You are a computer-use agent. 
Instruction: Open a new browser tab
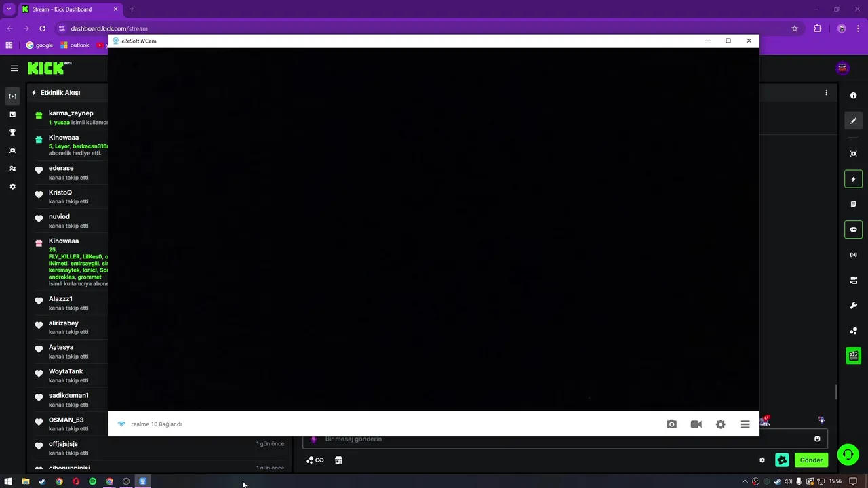point(132,9)
